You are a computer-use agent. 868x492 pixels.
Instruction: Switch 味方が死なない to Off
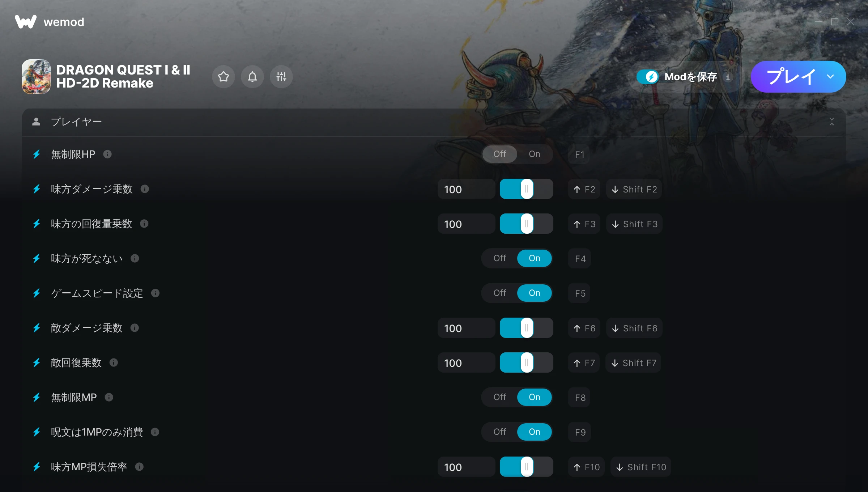(x=500, y=258)
